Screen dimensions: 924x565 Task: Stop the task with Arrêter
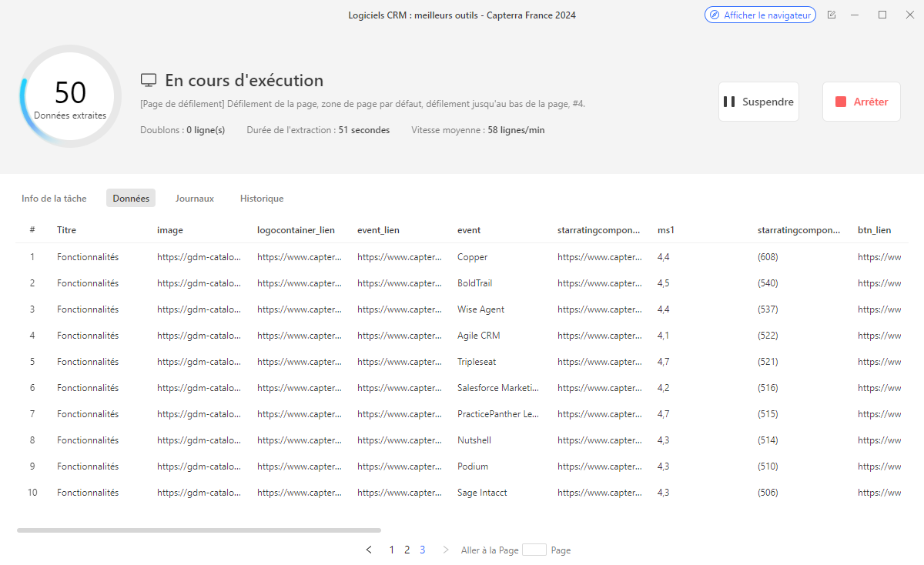pos(861,102)
